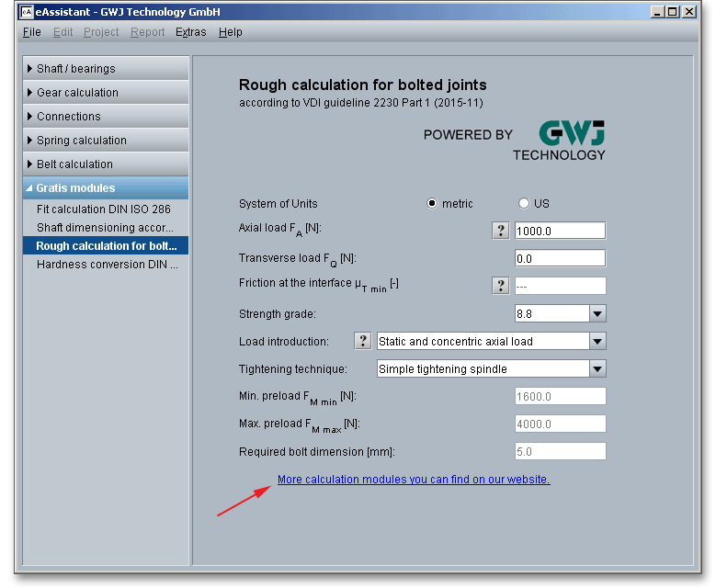716x588 pixels.
Task: Expand the Shaft / bearings section
Action: pyautogui.click(x=106, y=69)
